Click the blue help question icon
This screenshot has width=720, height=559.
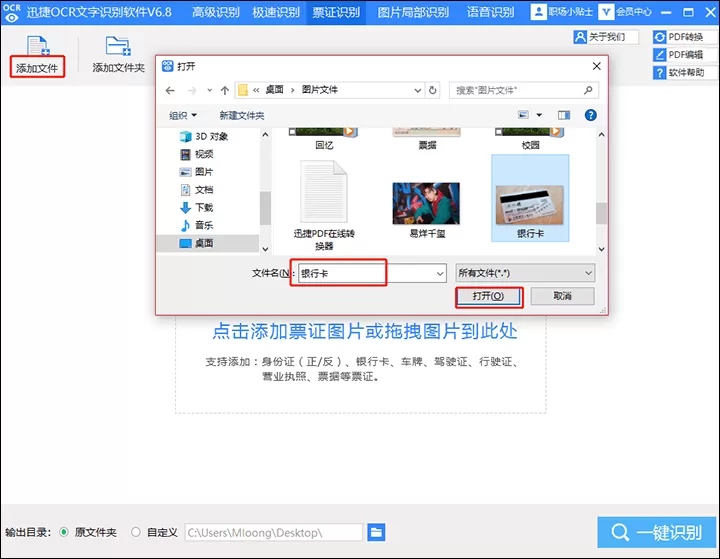[591, 115]
